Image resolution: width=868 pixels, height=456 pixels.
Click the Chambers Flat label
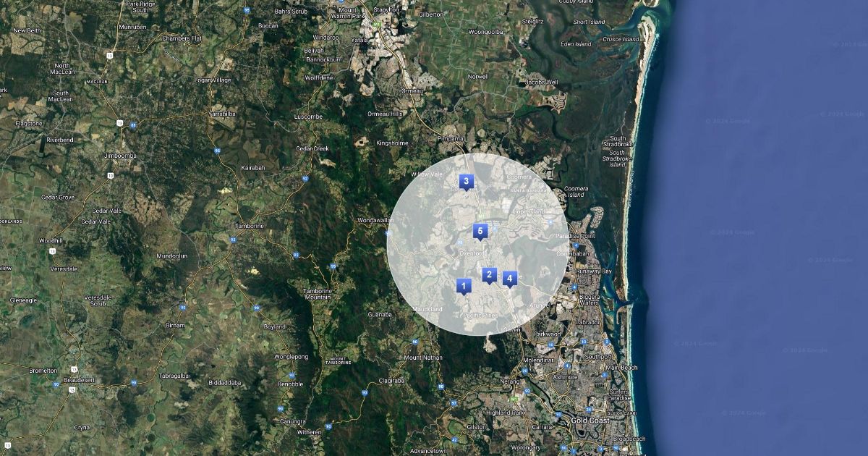(x=181, y=38)
